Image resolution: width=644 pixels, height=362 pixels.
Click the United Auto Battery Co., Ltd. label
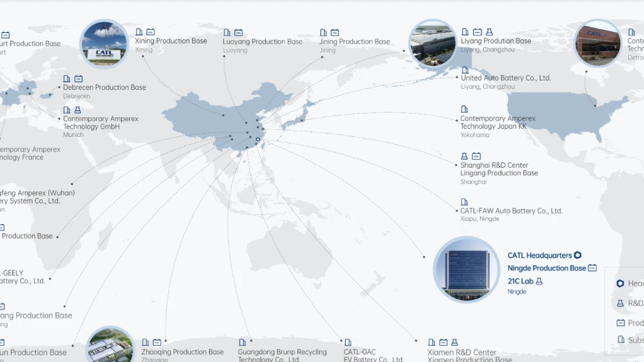[x=505, y=78]
